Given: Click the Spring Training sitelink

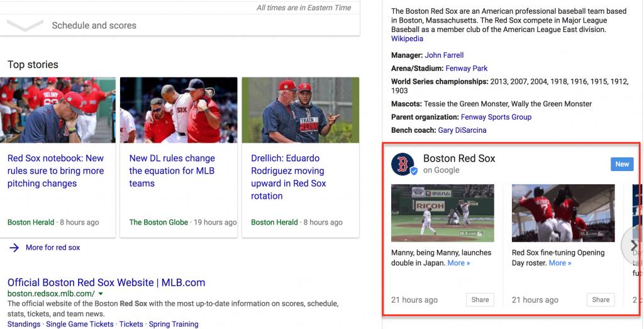Looking at the screenshot, I should (173, 325).
